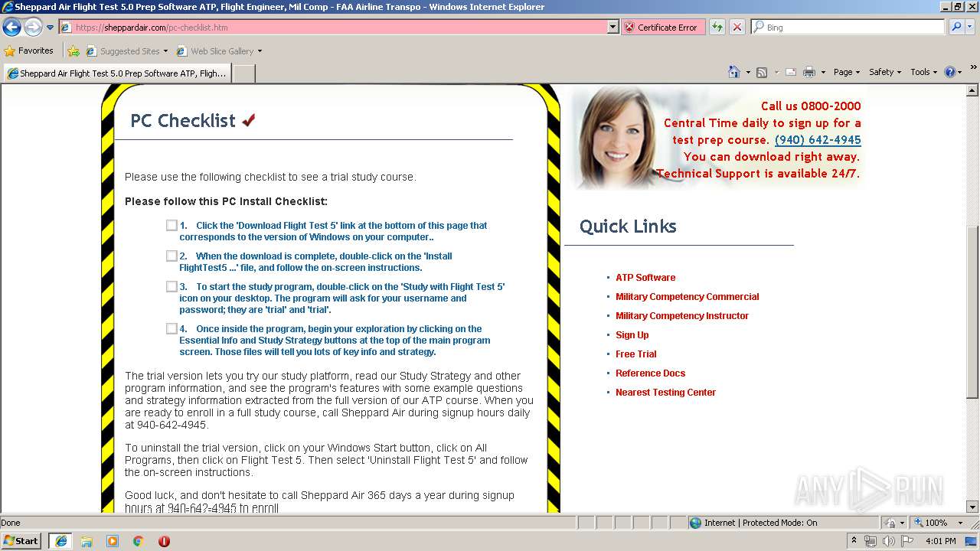This screenshot has width=980, height=551.
Task: Open the address bar history dropdown
Action: pyautogui.click(x=612, y=27)
